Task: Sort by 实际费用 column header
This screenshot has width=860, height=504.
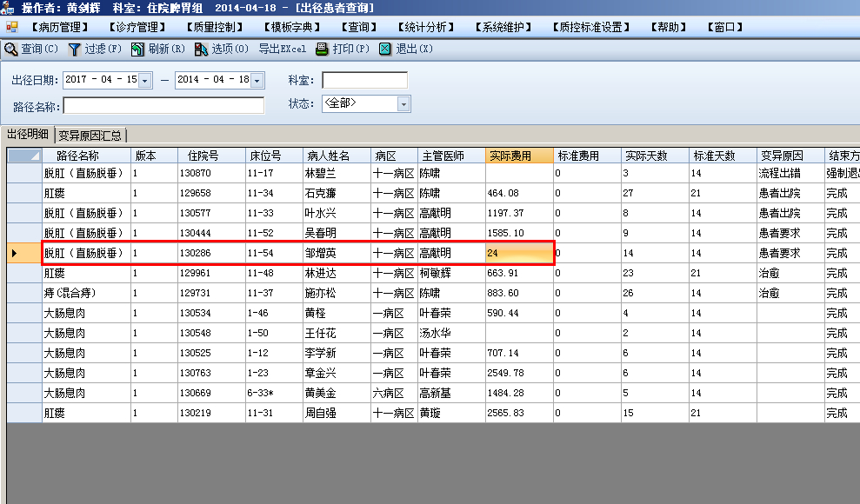Action: 519,156
